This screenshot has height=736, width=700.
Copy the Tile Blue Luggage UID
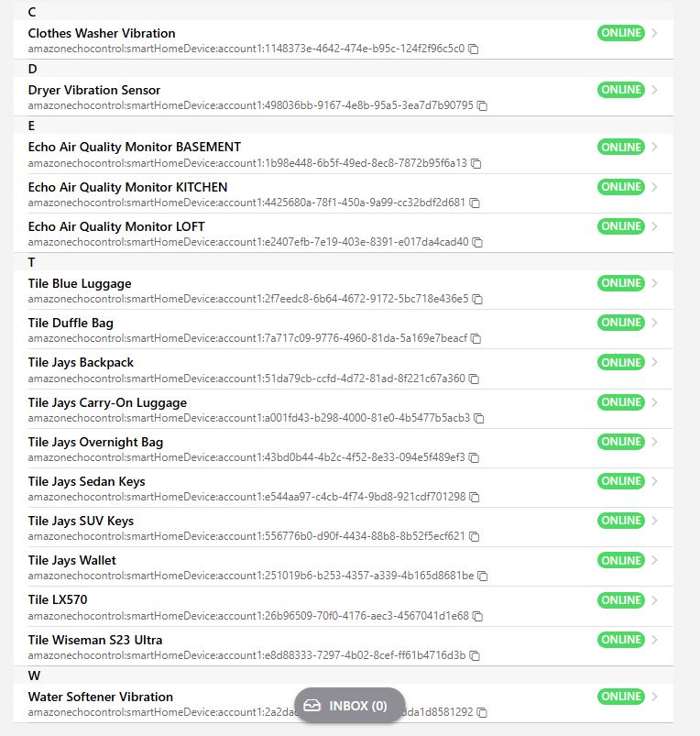coord(477,300)
